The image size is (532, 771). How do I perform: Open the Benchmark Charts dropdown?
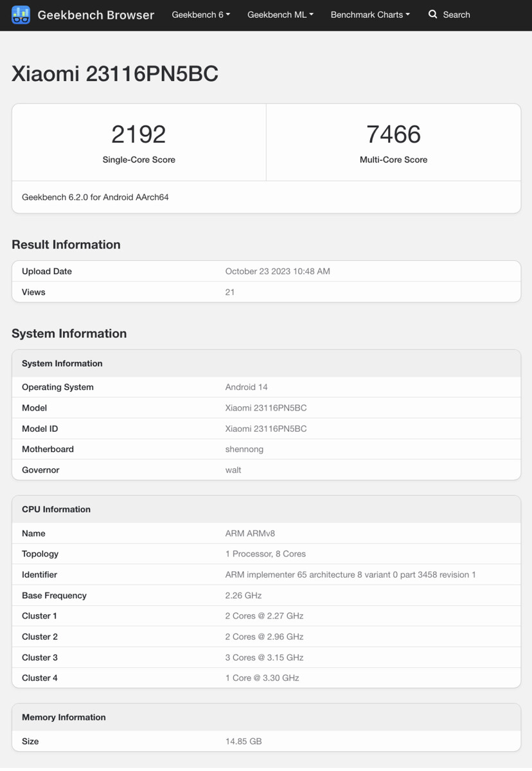tap(370, 14)
